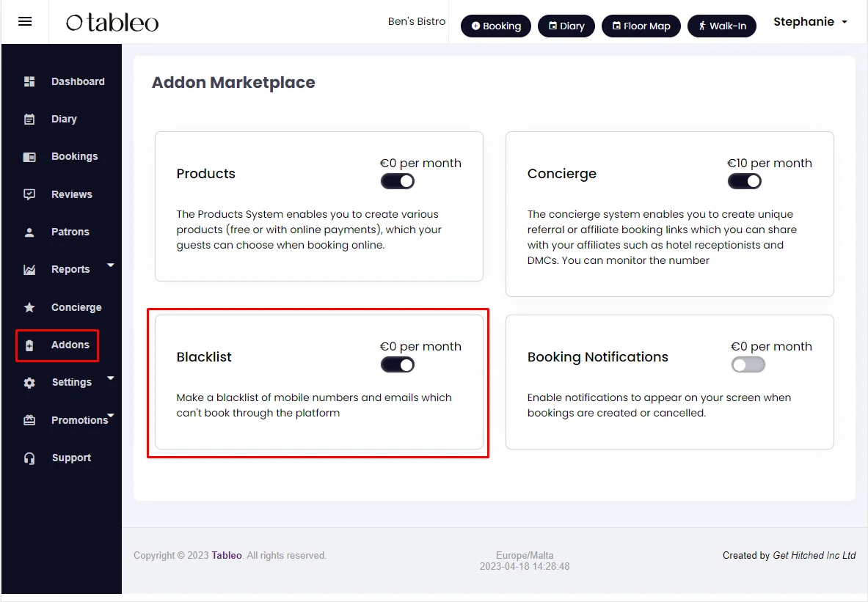Open the Floor Map button

coord(641,26)
